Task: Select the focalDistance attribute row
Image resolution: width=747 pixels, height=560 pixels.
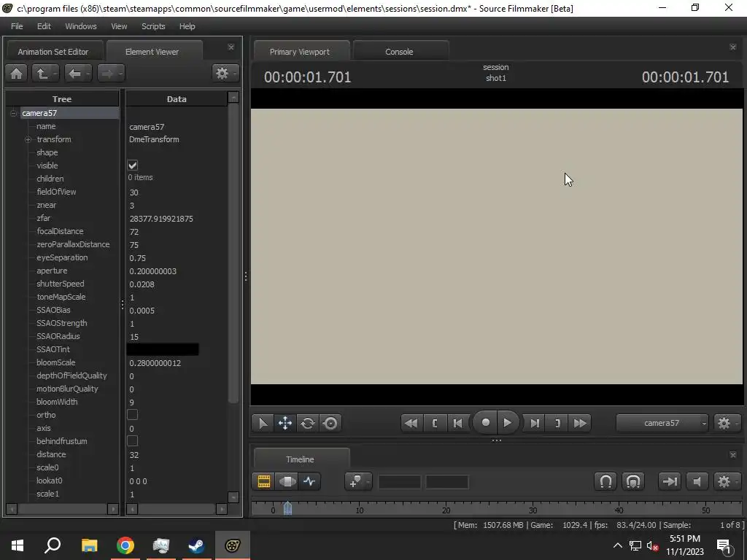Action: [x=60, y=231]
